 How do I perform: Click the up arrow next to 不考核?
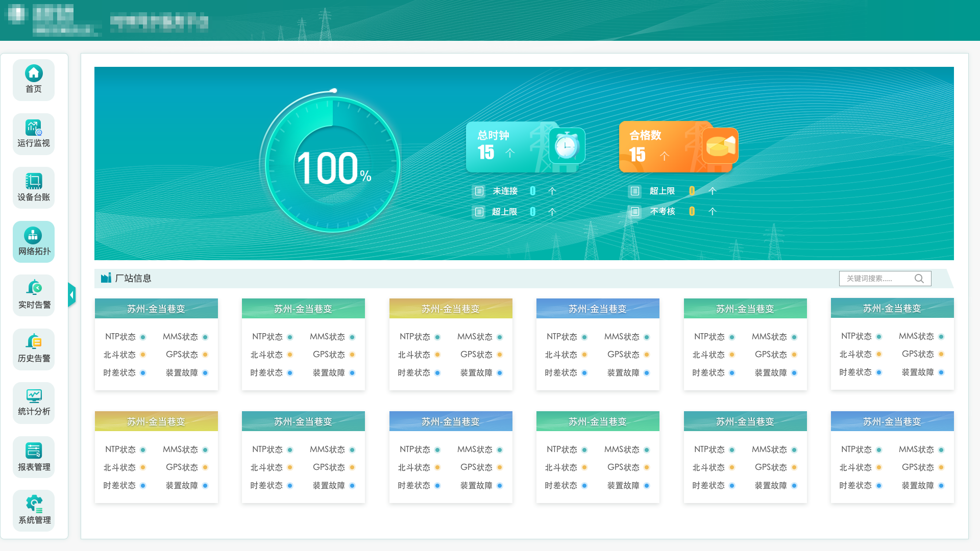point(713,211)
